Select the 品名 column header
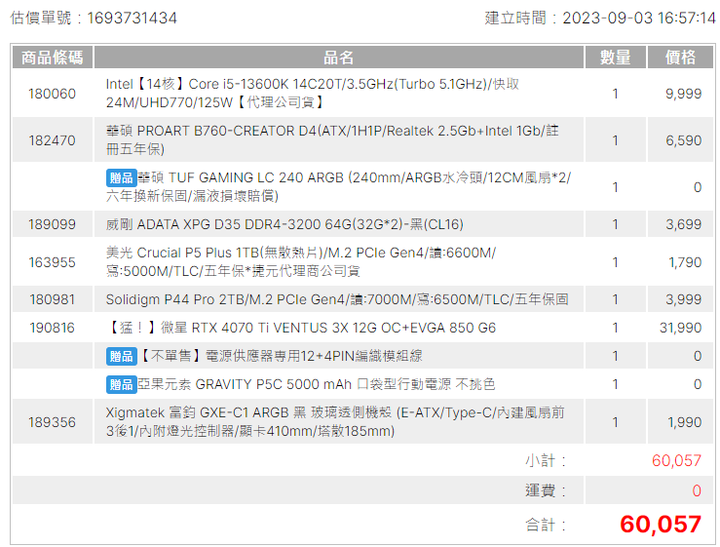This screenshot has width=720, height=547. [x=339, y=57]
